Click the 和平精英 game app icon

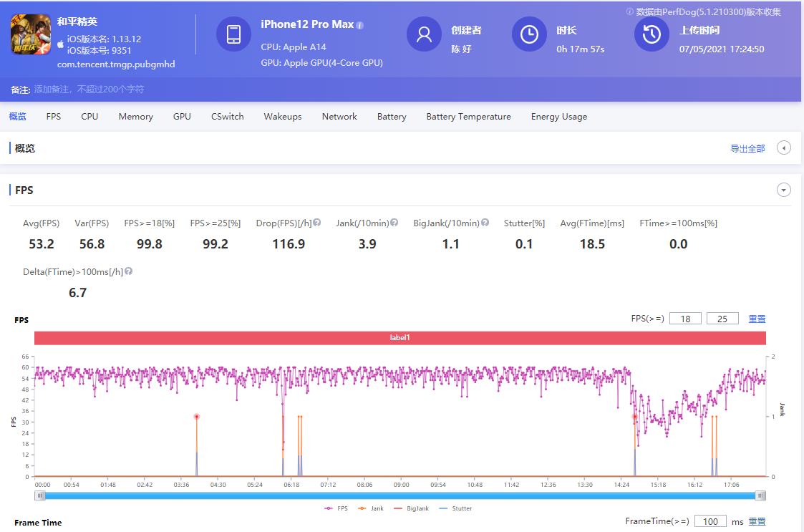click(30, 34)
